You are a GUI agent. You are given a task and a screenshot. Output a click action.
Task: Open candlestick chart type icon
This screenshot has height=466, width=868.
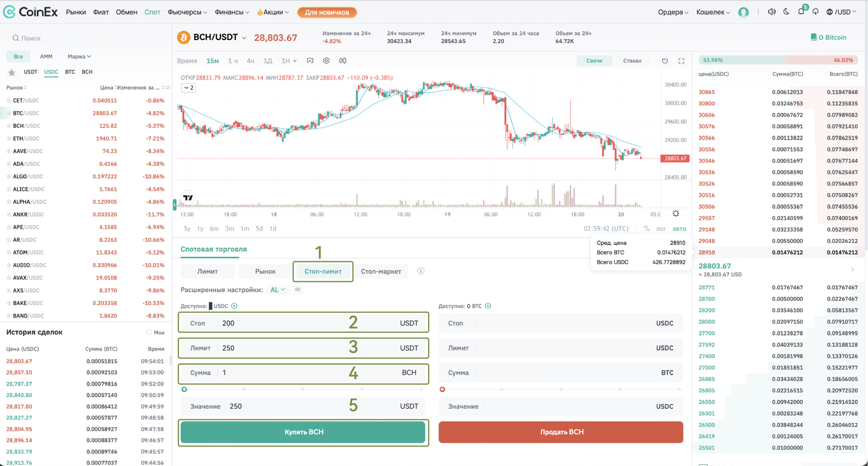(343, 61)
